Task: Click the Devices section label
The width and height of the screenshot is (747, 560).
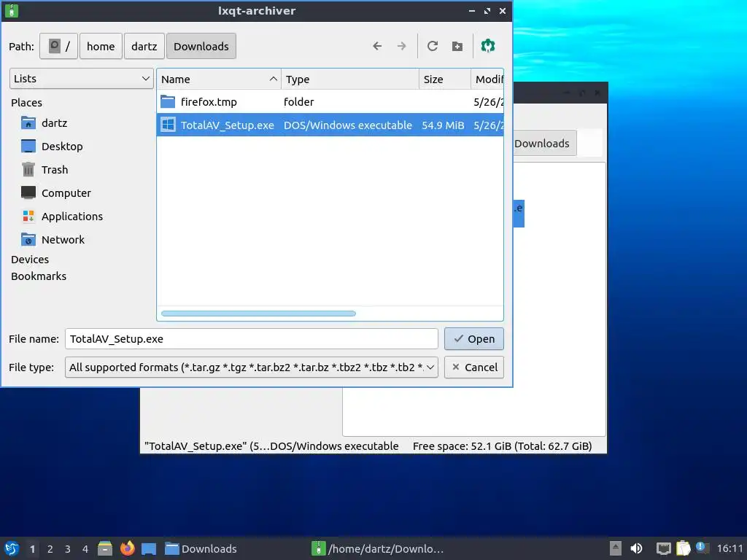Action: pos(30,260)
